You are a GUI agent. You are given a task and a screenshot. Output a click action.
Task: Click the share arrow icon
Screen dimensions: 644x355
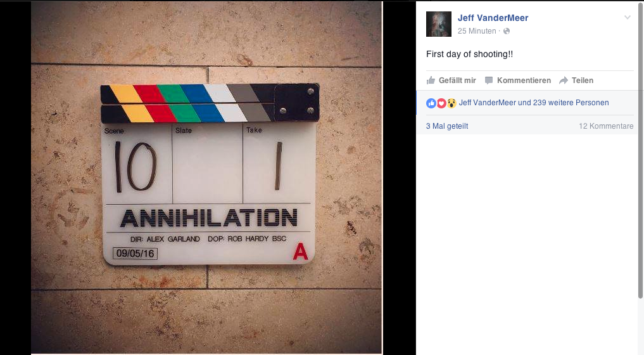pos(564,81)
